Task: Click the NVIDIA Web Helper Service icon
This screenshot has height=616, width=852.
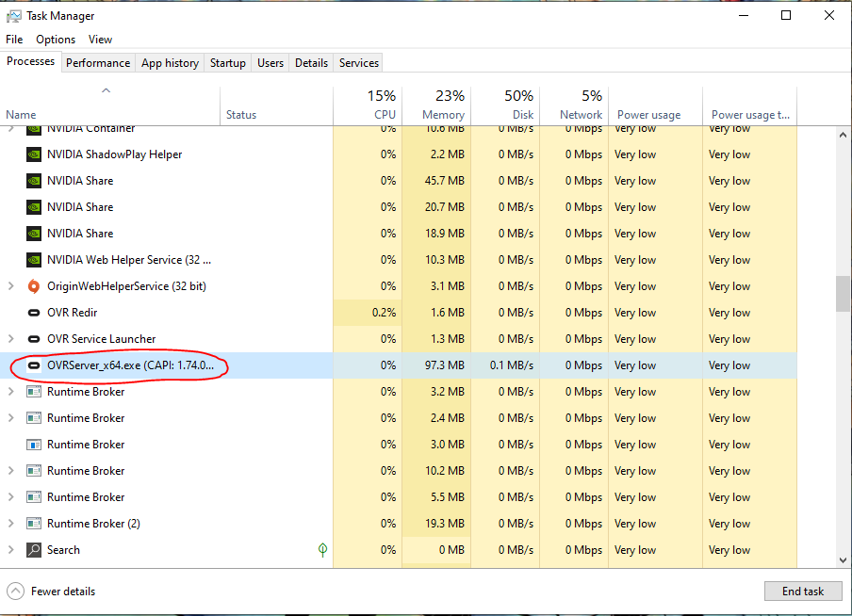Action: 34,260
